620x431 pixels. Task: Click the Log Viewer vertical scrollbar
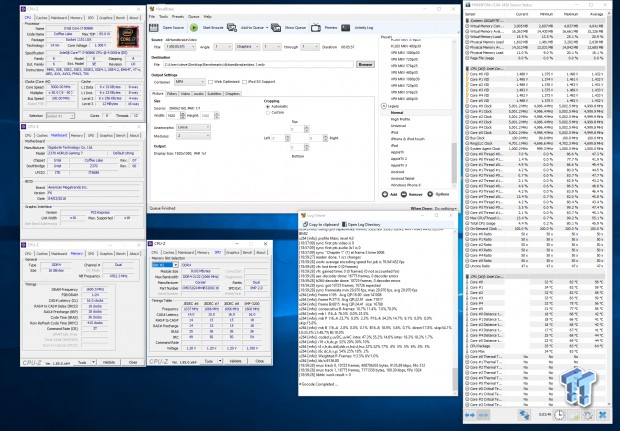click(455, 312)
